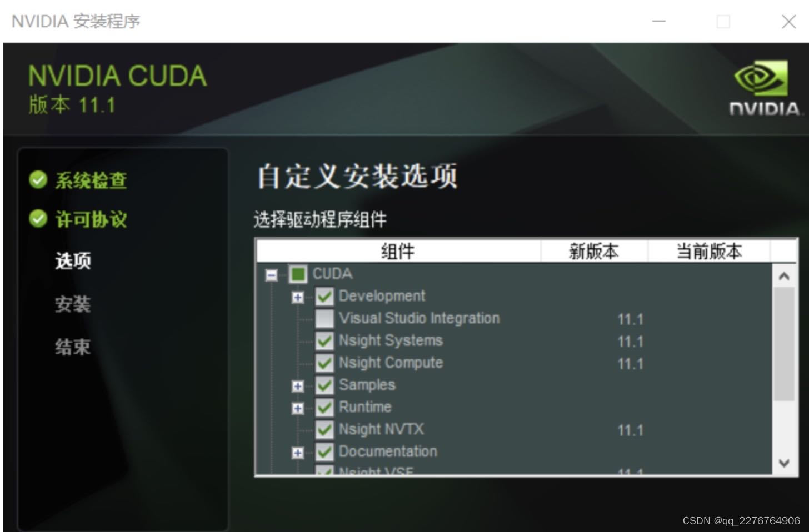Click the 当前版本 column header
809x532 pixels.
[709, 252]
